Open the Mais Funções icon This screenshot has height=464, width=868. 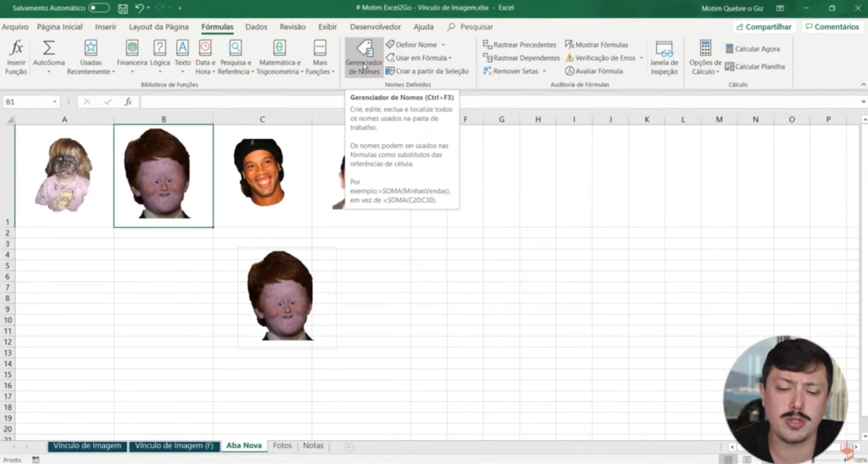click(320, 48)
